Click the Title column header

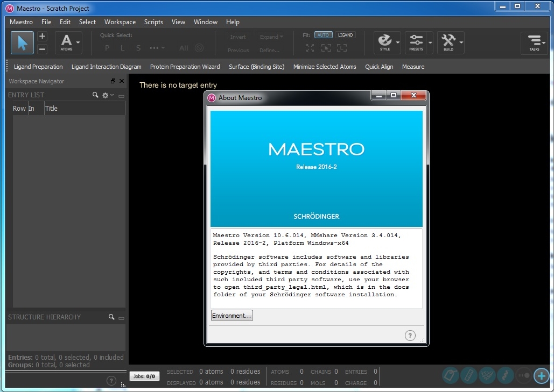pos(84,108)
